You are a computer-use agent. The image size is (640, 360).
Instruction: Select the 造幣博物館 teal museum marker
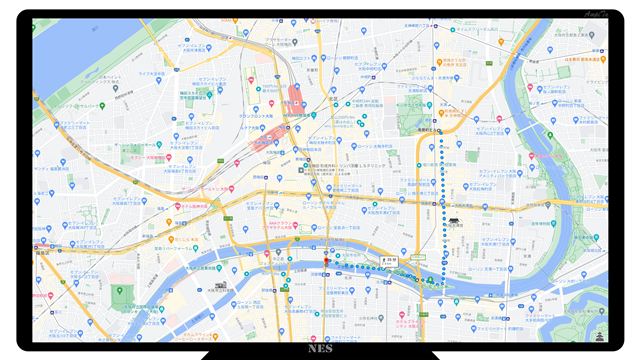click(553, 224)
